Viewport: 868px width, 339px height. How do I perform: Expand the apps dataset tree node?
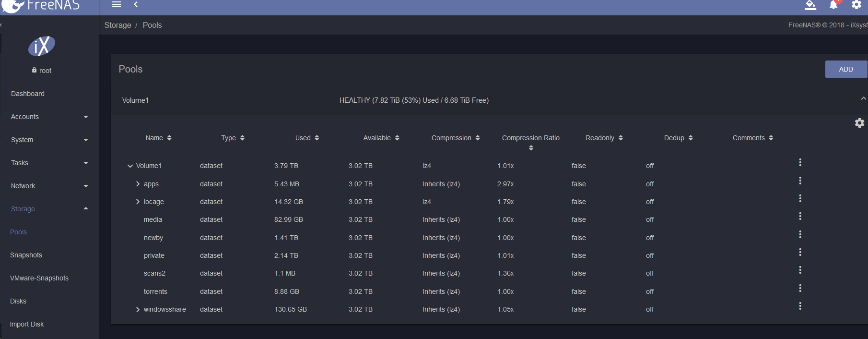(x=138, y=184)
